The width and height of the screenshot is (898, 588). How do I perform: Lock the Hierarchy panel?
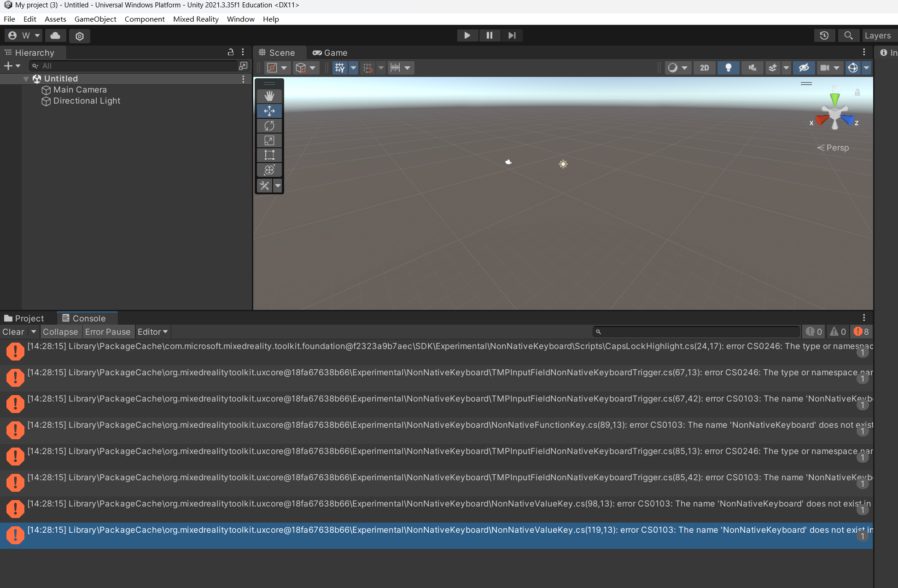(x=231, y=52)
